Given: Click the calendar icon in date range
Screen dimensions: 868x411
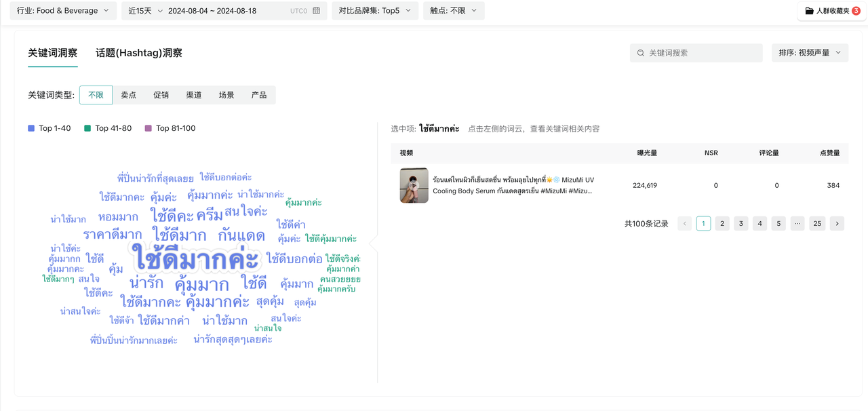Looking at the screenshot, I should pos(316,11).
